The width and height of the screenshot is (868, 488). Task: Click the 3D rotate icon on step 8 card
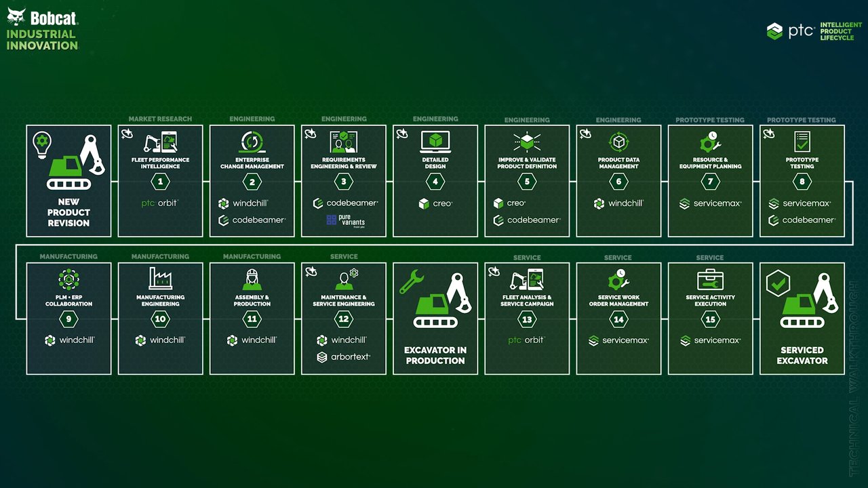click(768, 134)
